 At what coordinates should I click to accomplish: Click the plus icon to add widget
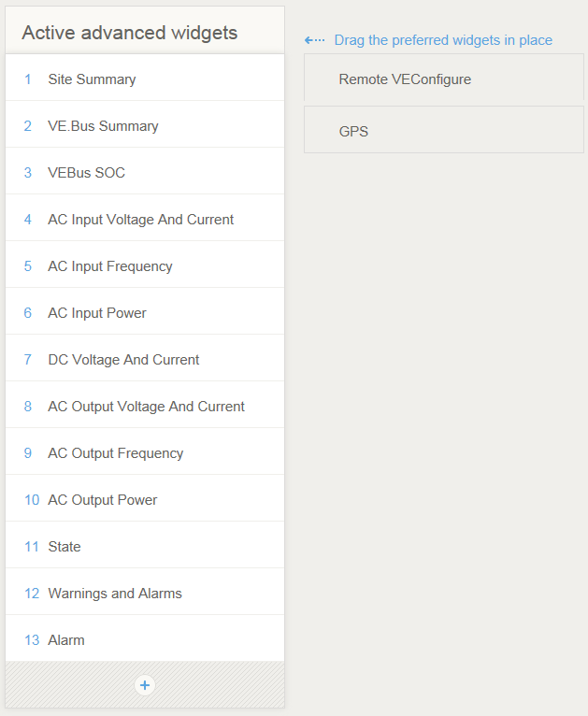point(145,685)
